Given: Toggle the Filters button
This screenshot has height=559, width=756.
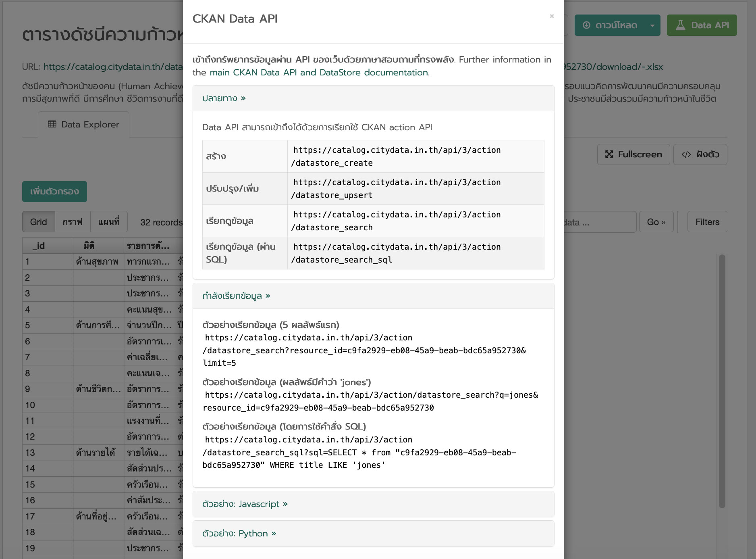Looking at the screenshot, I should point(707,222).
